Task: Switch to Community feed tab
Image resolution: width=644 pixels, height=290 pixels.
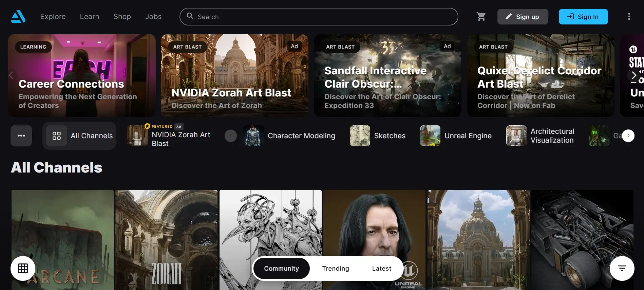Action: pos(281,268)
